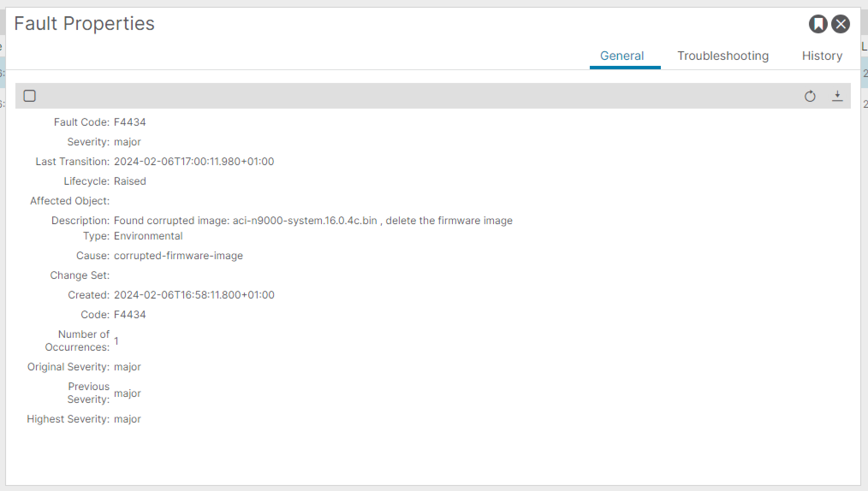
Task: Click the Last Transition timestamp
Action: click(x=194, y=162)
